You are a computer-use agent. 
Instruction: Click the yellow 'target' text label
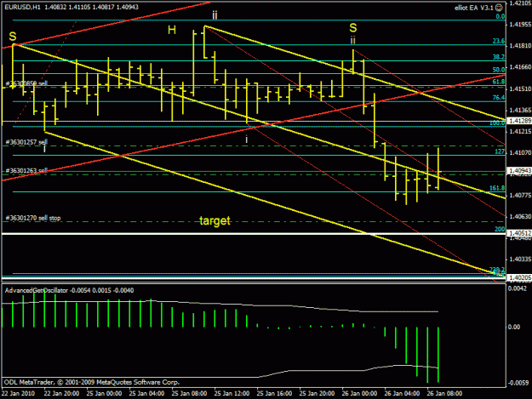(x=215, y=220)
